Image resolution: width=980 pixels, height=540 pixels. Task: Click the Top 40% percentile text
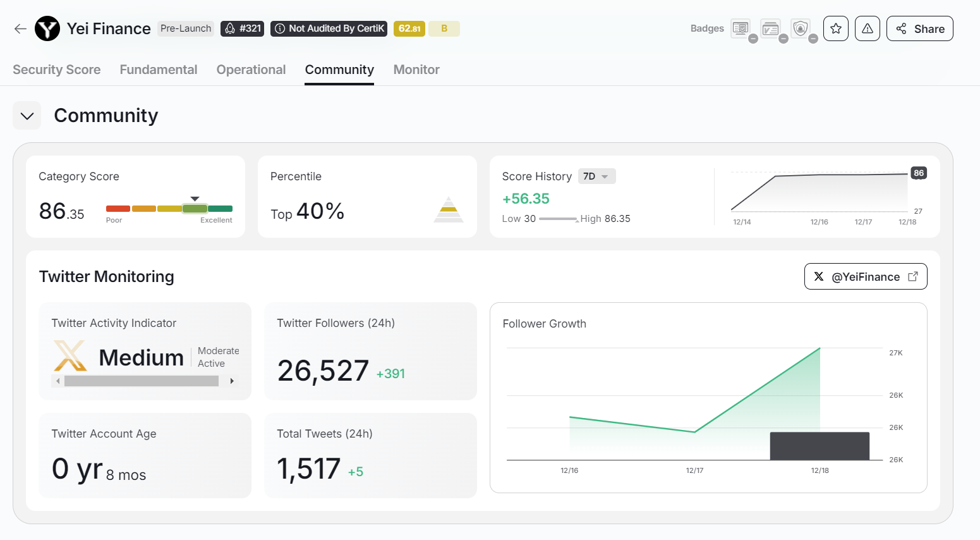pyautogui.click(x=307, y=211)
